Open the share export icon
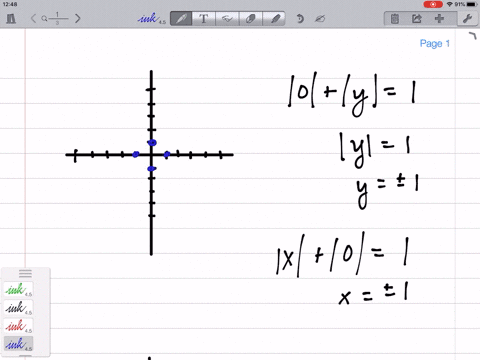 click(x=417, y=19)
